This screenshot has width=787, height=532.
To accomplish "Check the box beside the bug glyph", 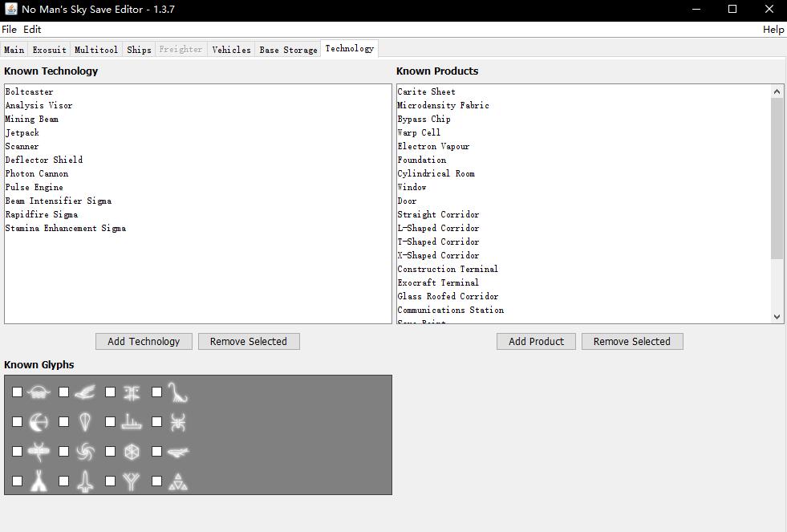I will pos(157,422).
